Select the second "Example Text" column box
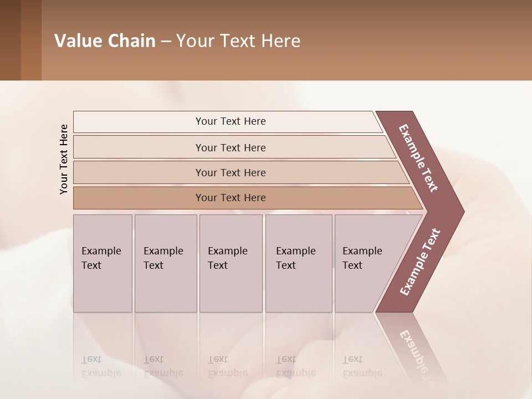The width and height of the screenshot is (532, 399). pos(166,263)
